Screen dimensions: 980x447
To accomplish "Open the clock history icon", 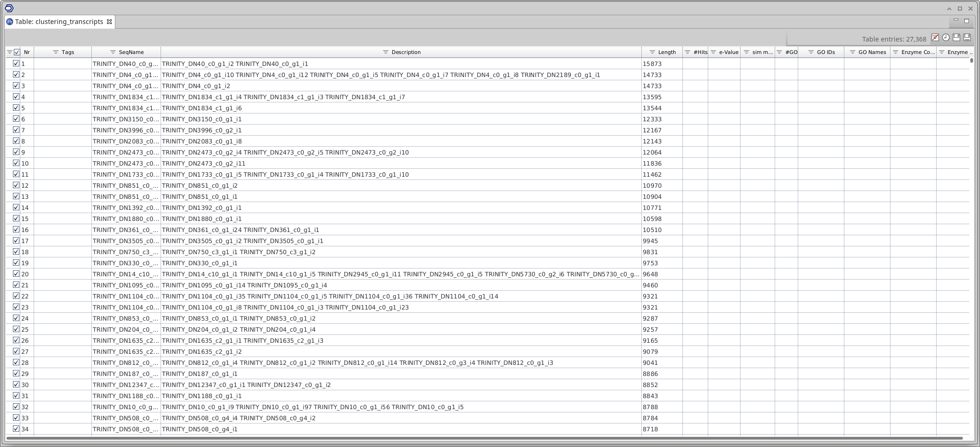I will tap(945, 38).
